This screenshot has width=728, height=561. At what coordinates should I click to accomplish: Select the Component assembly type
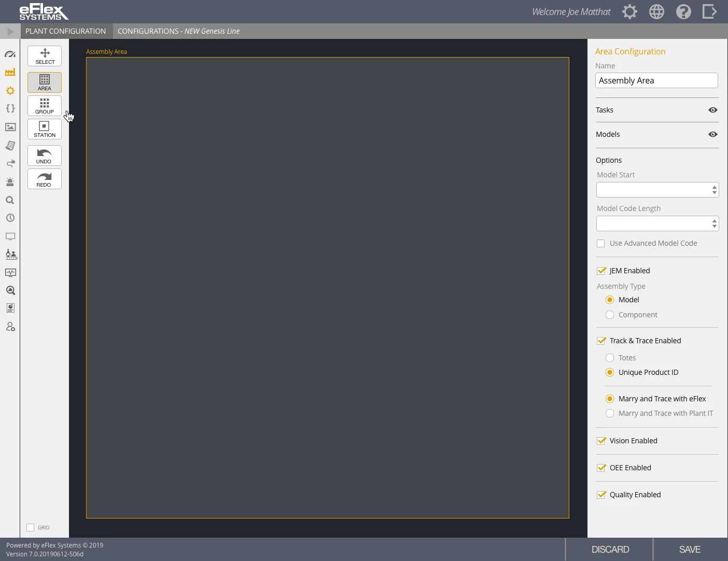pos(610,315)
